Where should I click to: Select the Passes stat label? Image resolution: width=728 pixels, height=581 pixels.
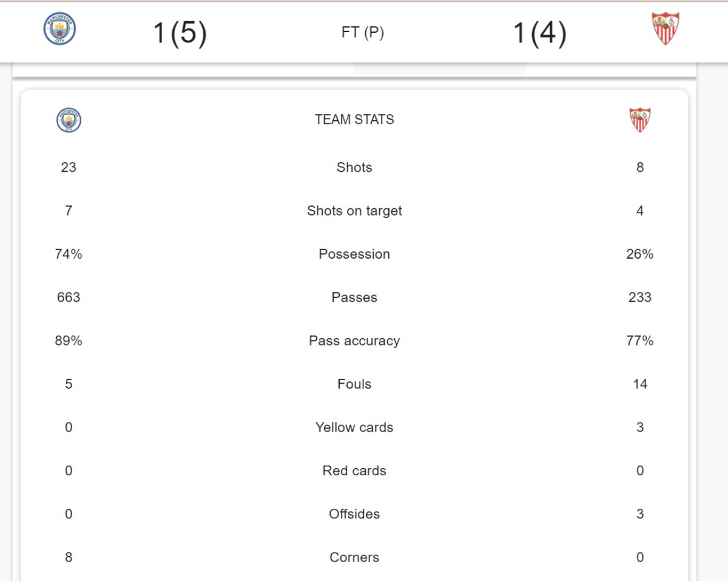click(x=354, y=297)
